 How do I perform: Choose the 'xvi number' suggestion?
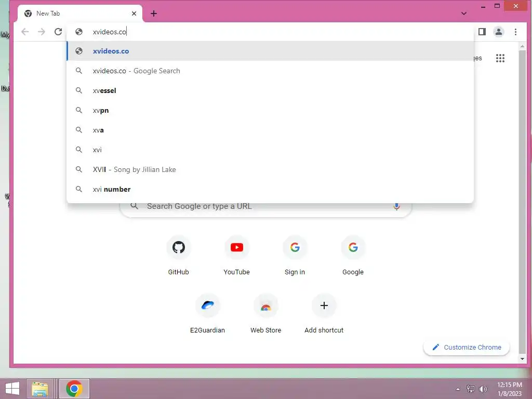pyautogui.click(x=270, y=189)
